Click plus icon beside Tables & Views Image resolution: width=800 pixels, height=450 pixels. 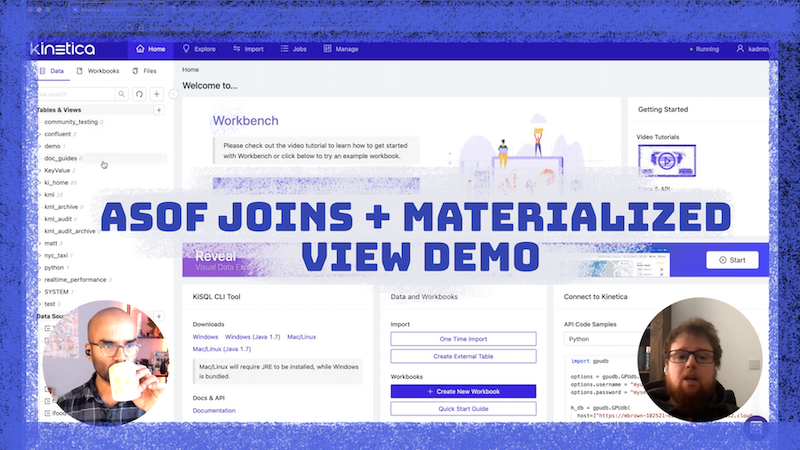(x=159, y=110)
